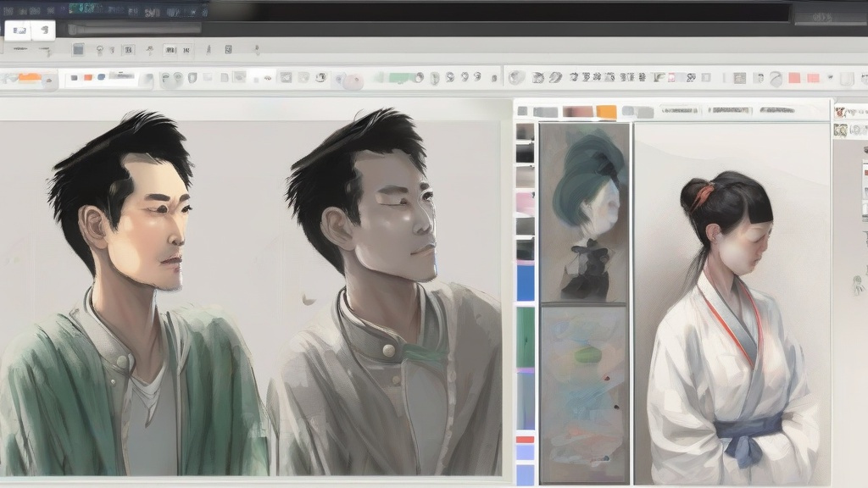Image resolution: width=868 pixels, height=488 pixels.
Task: Click the second white button at top left
Action: click(43, 30)
